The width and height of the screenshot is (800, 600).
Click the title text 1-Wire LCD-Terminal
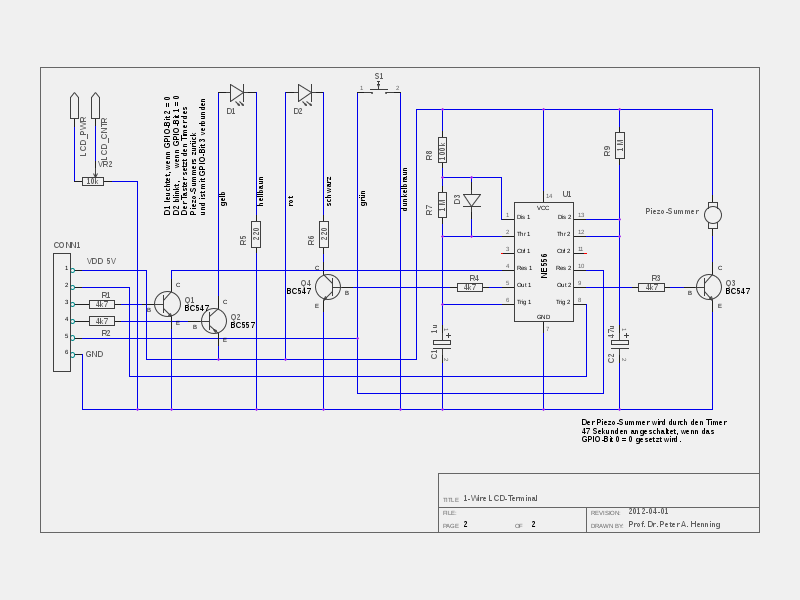500,498
